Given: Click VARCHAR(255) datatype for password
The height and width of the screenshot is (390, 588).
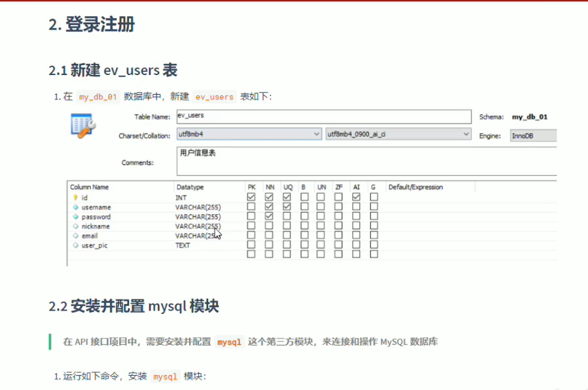Looking at the screenshot, I should 198,217.
